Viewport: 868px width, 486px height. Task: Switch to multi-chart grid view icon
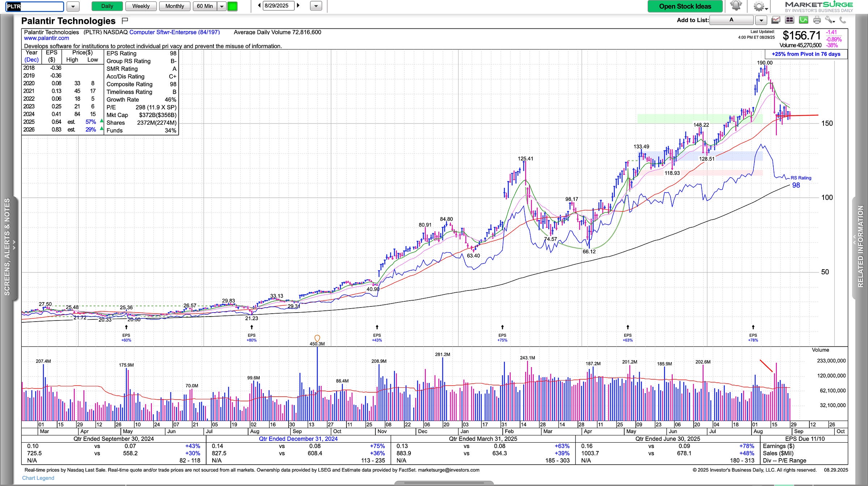point(789,20)
